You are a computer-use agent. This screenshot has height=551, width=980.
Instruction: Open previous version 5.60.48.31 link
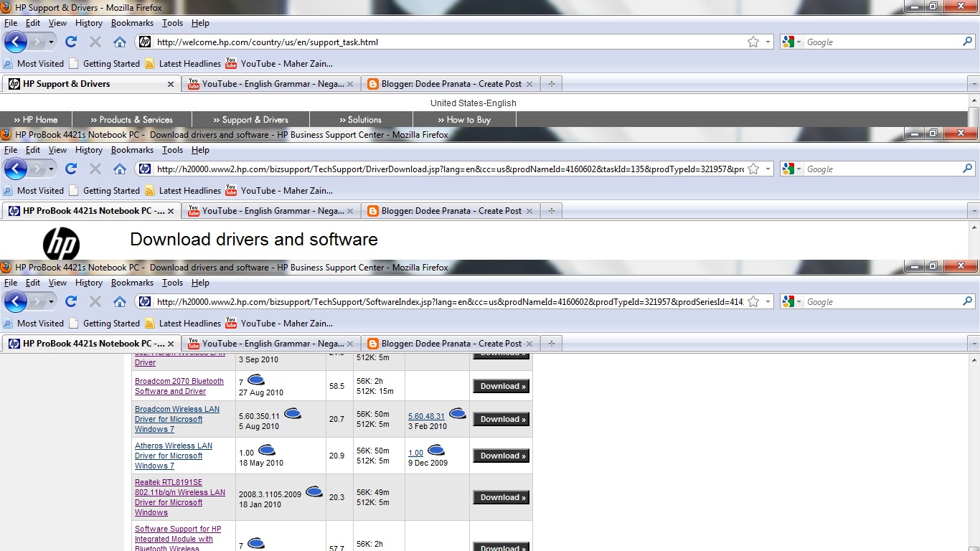[x=426, y=416]
